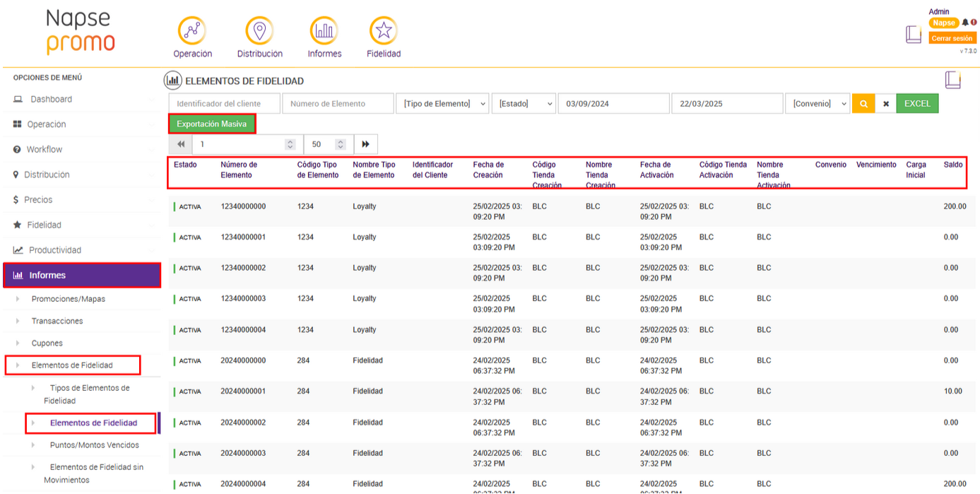Open the Operación icon in top navigation
The width and height of the screenshot is (980, 494).
[191, 31]
